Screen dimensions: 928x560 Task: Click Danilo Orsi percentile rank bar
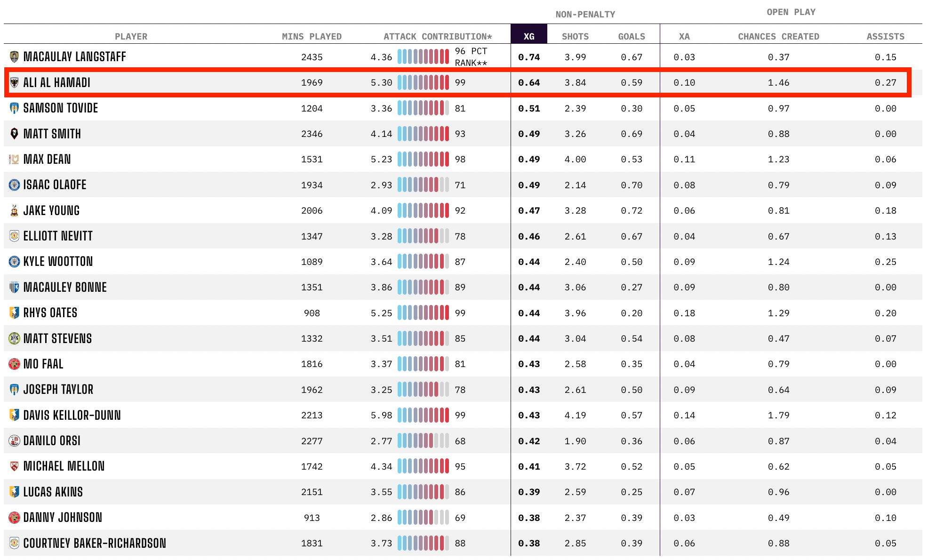423,441
